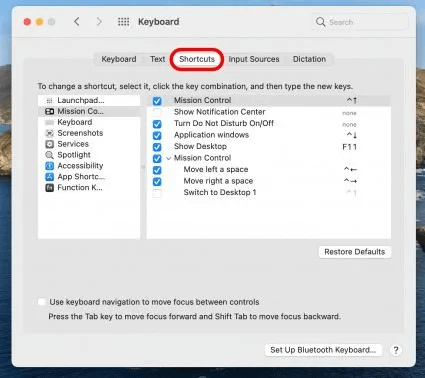This screenshot has width=425, height=378.
Task: Select Screenshots label in sidebar list
Action: [x=80, y=133]
